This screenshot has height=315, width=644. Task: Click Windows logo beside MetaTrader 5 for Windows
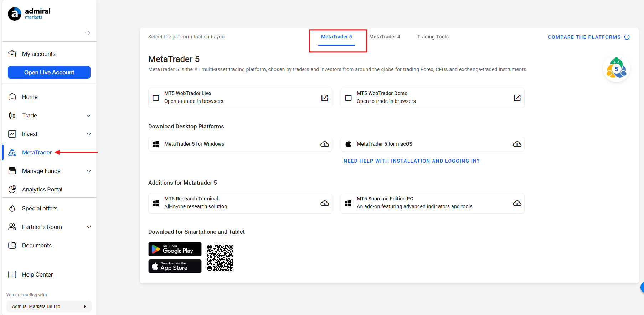click(156, 144)
